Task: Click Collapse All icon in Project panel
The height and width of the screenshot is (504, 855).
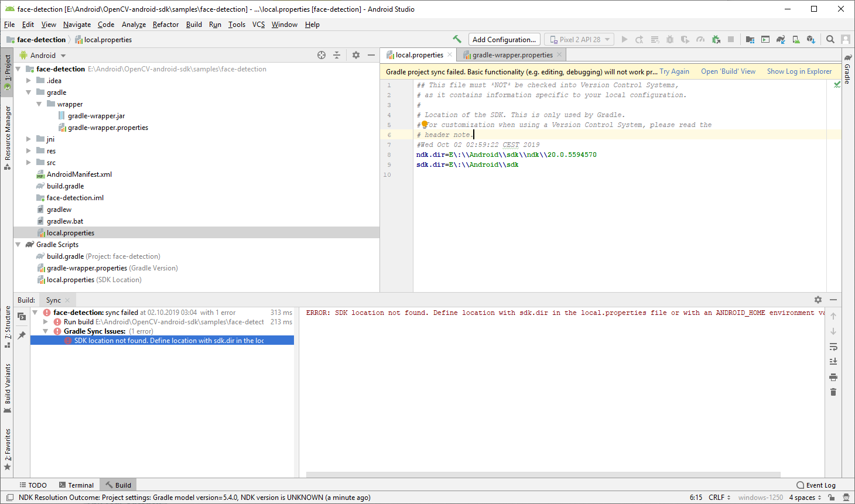Action: pyautogui.click(x=337, y=55)
